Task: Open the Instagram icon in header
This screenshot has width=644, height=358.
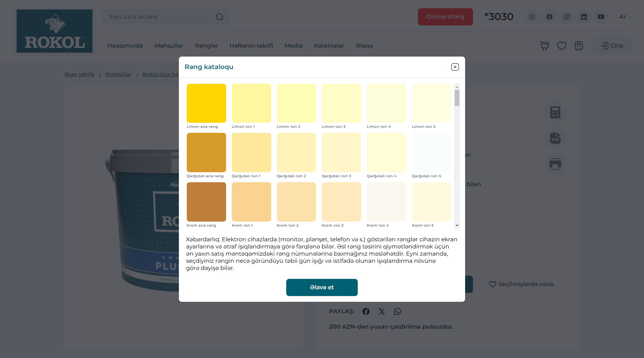Action: (567, 17)
